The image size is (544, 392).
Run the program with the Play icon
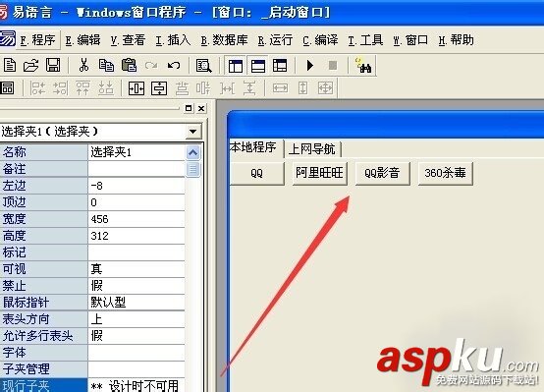point(310,65)
